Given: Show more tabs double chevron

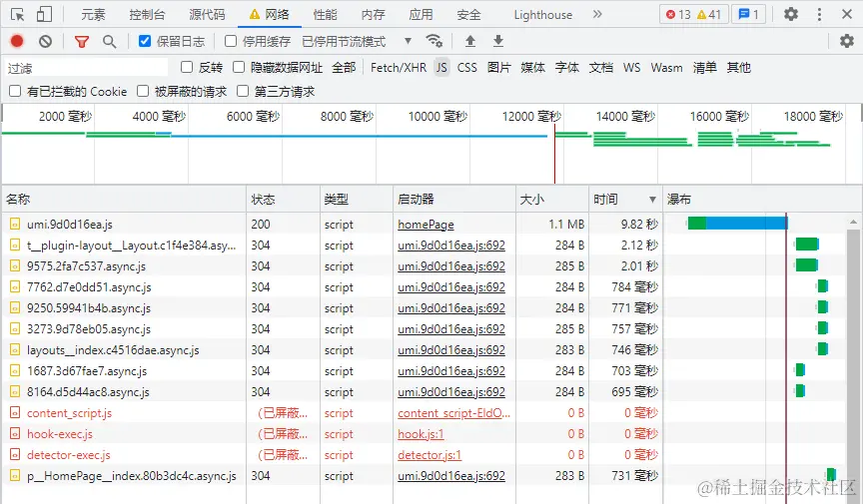Looking at the screenshot, I should click(597, 14).
